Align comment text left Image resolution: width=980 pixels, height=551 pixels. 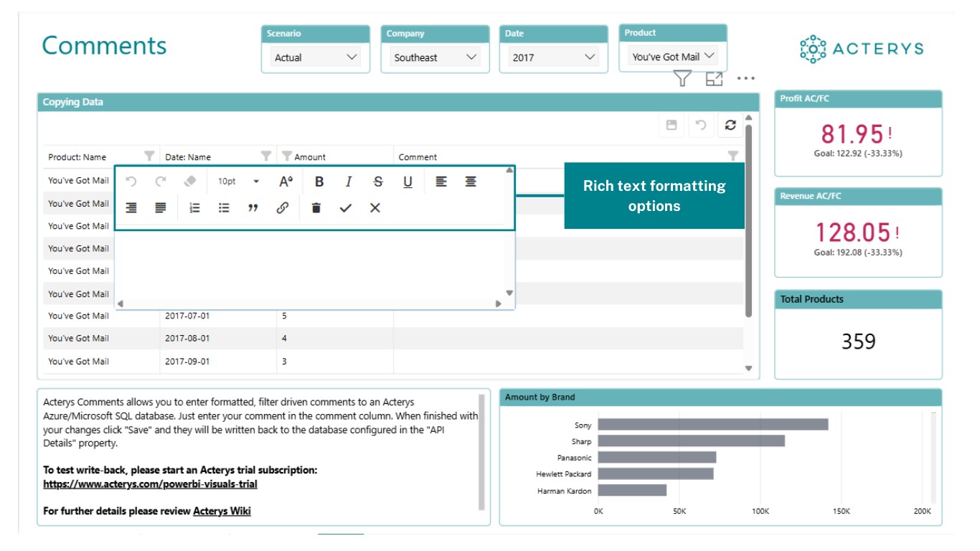tap(441, 182)
